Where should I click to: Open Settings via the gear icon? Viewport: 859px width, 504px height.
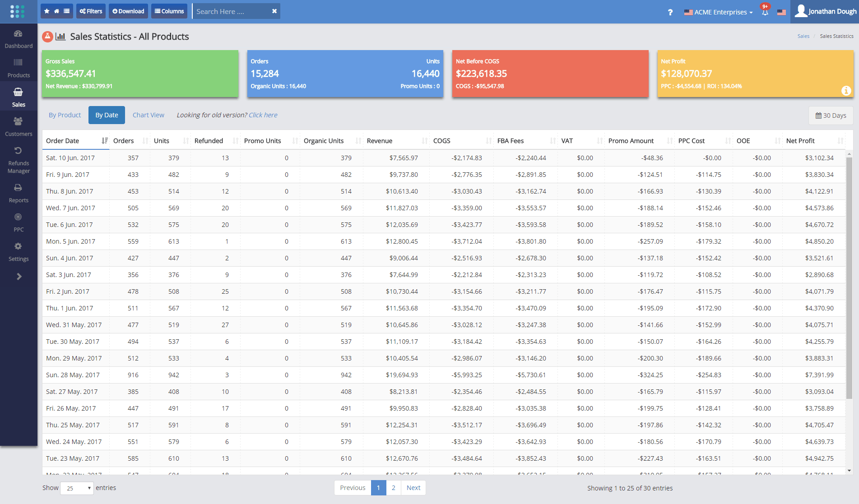pos(18,246)
